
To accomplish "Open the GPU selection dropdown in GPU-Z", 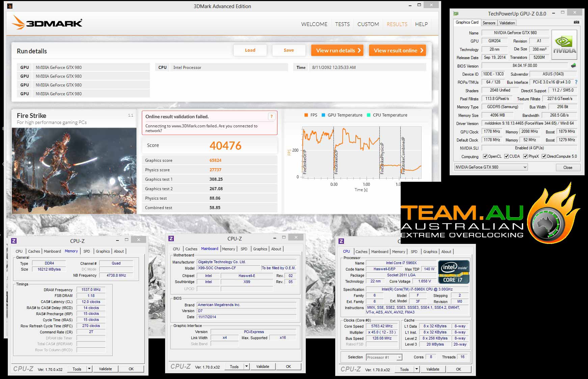I will tap(491, 167).
